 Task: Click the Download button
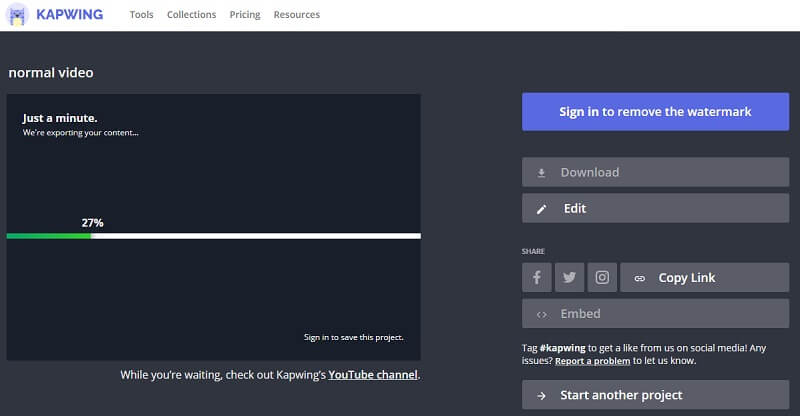pyautogui.click(x=655, y=172)
